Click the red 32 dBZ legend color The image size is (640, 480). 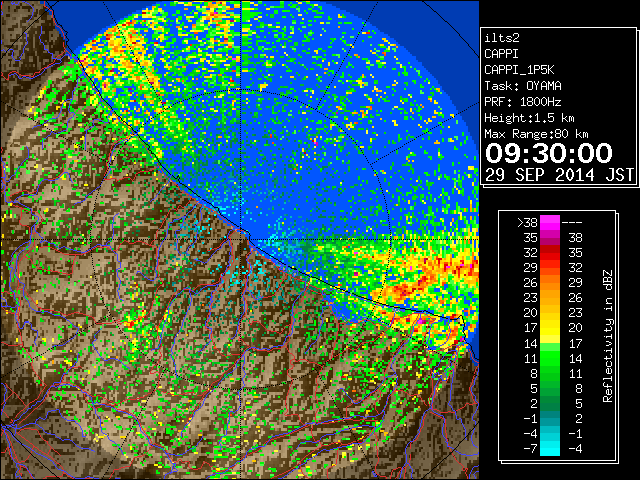[x=550, y=253]
